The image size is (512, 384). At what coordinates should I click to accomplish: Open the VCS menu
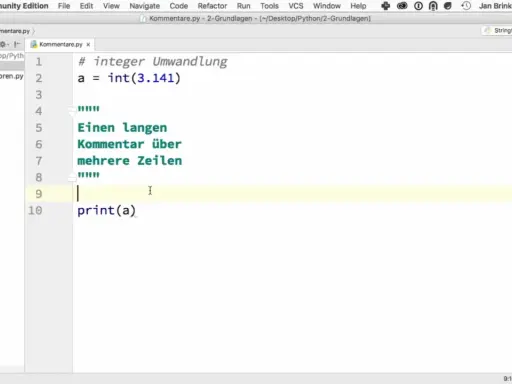pos(296,6)
